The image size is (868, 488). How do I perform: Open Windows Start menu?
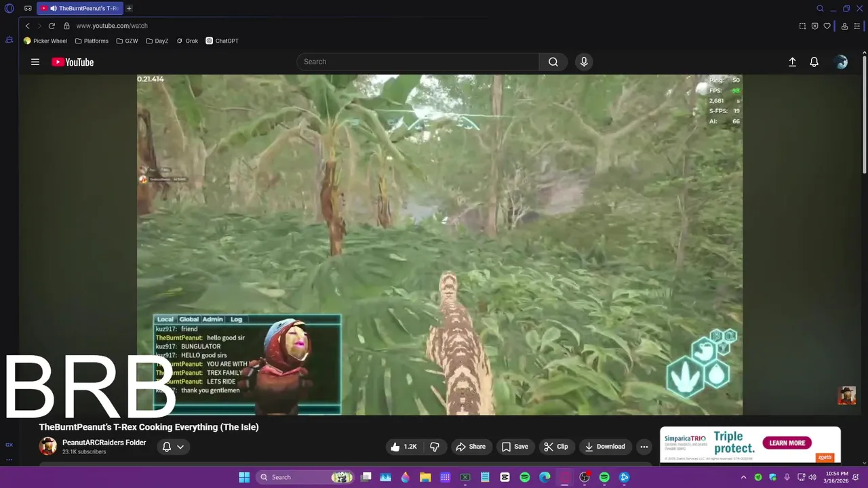(244, 477)
